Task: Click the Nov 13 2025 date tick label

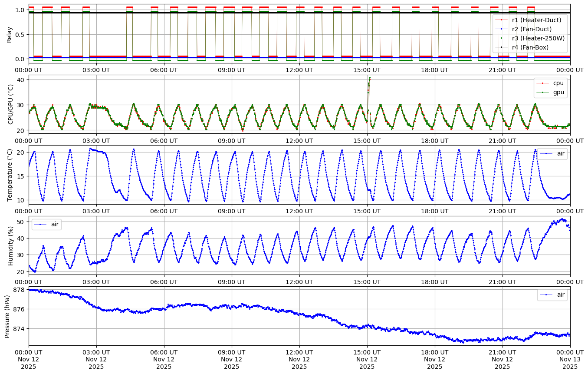Action: pos(570,359)
